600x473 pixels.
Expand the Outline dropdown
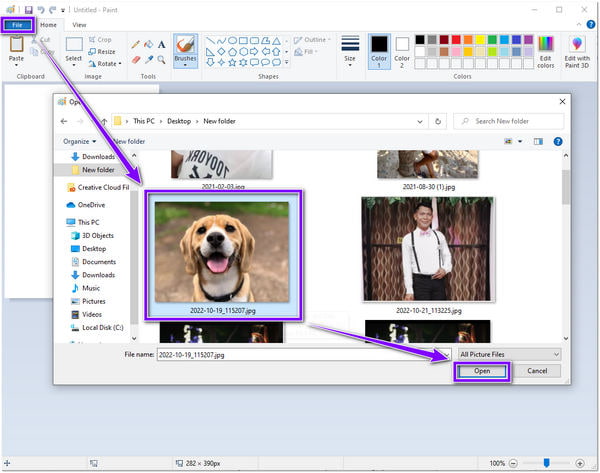click(x=312, y=39)
